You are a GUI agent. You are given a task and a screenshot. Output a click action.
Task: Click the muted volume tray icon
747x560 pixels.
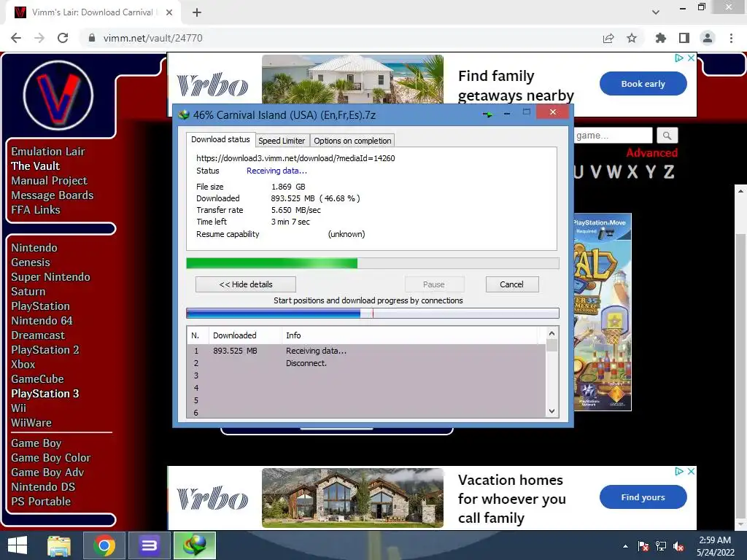(678, 546)
